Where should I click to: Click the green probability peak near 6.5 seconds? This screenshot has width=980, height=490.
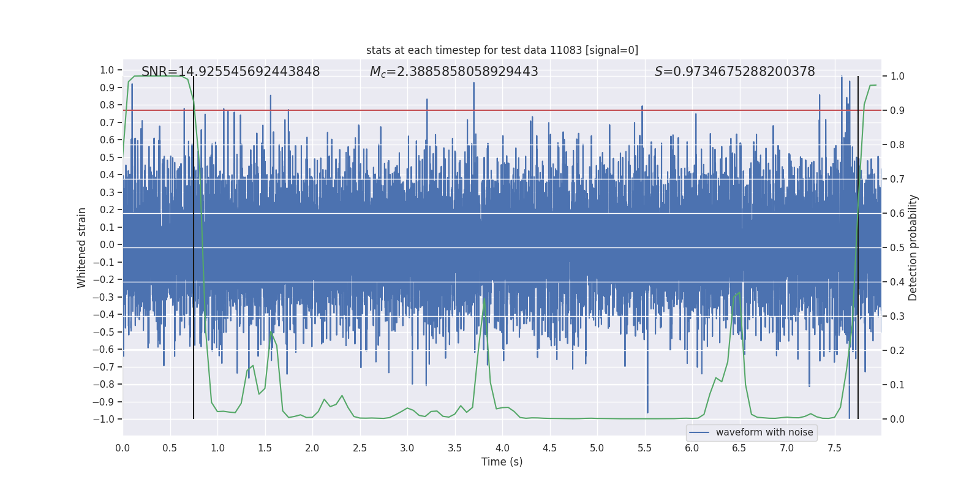pos(738,293)
